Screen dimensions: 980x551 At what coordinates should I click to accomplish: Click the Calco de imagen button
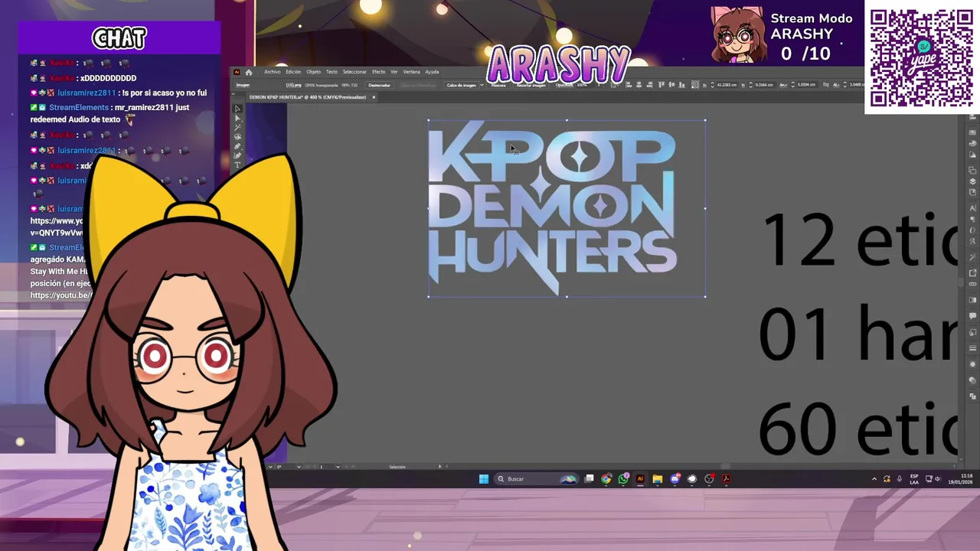click(x=462, y=85)
